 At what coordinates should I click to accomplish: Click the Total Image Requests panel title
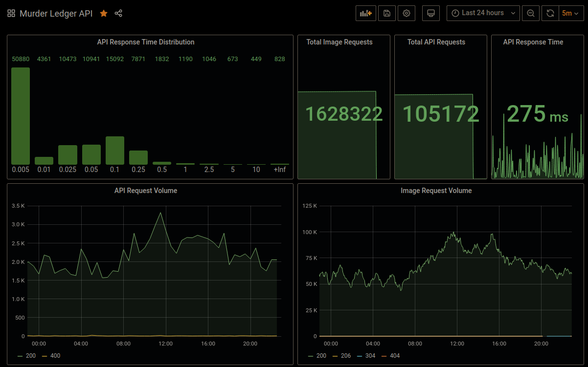point(339,42)
